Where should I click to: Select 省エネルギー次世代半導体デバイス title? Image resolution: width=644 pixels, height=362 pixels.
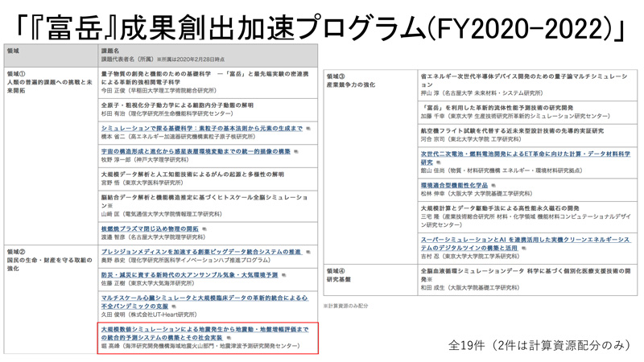(x=525, y=80)
